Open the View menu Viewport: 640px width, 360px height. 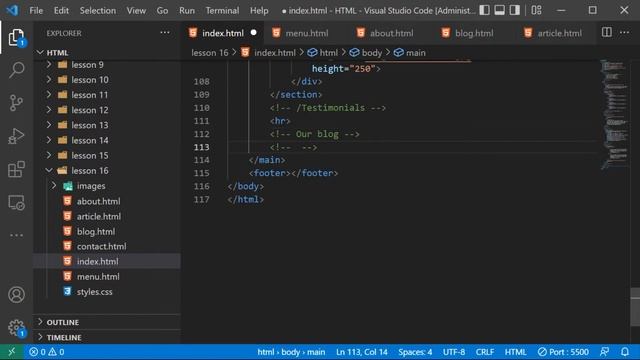[136, 10]
